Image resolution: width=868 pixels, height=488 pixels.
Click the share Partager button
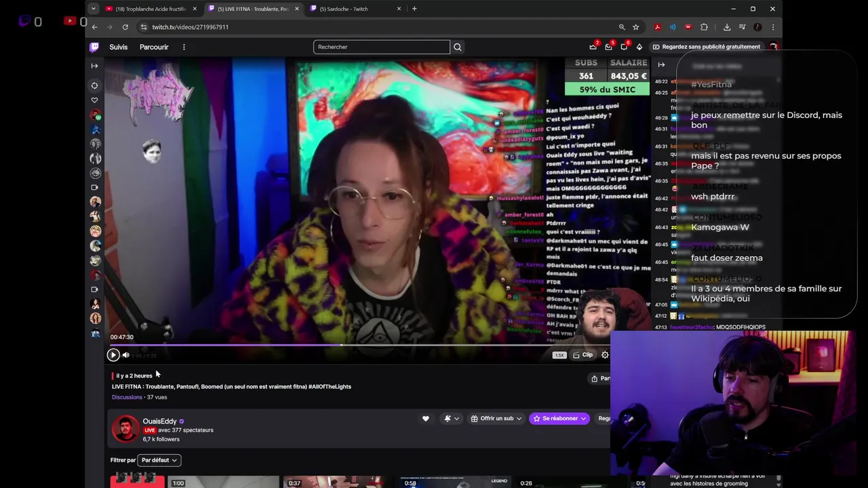click(600, 378)
